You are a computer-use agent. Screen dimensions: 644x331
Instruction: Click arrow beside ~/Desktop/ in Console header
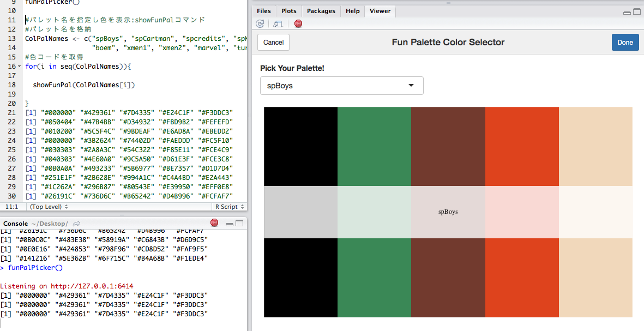point(76,224)
